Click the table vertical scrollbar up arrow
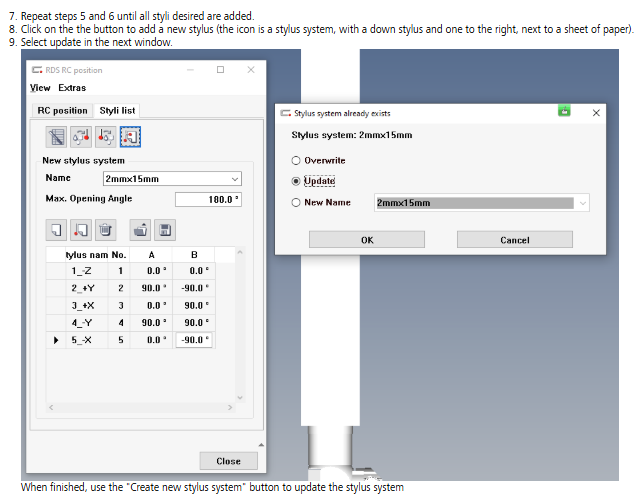 (x=240, y=252)
